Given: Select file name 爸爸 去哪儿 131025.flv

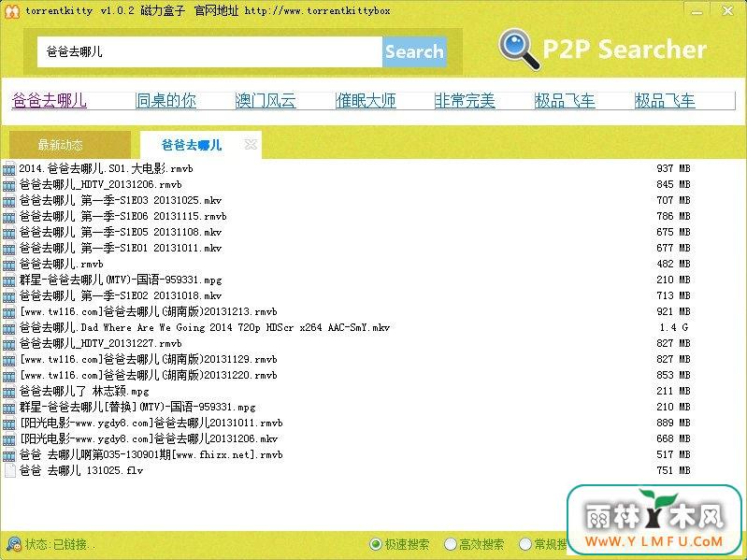Looking at the screenshot, I should pos(81,470).
